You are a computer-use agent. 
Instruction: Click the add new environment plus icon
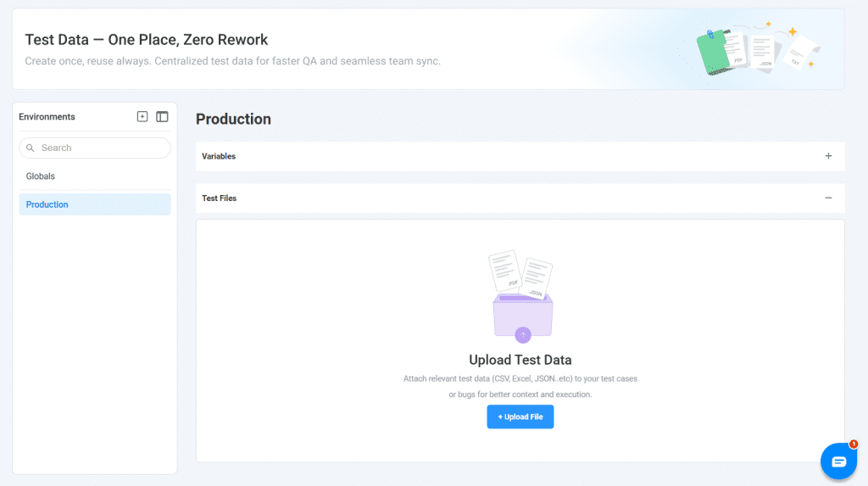[142, 117]
